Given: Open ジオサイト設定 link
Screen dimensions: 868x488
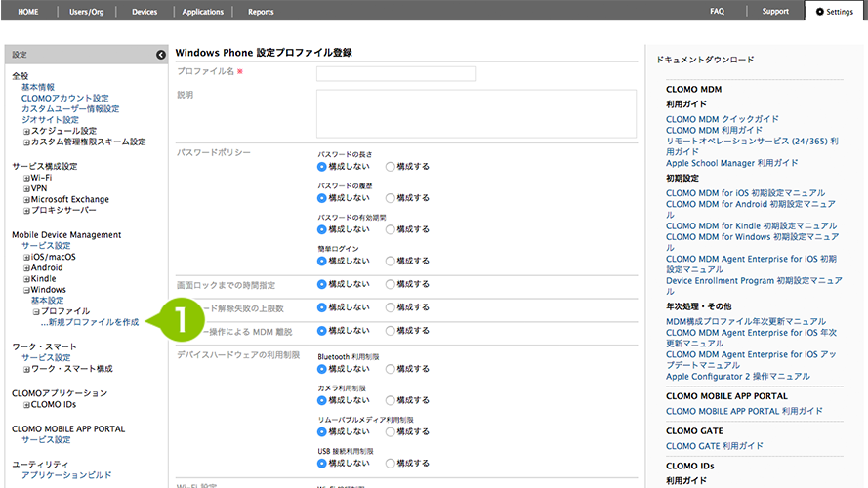Looking at the screenshot, I should tap(50, 119).
